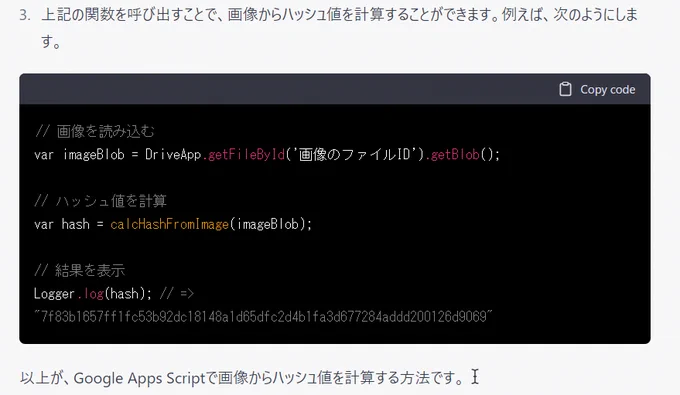Click the hash output string starting with 7f83b1657

(x=263, y=317)
